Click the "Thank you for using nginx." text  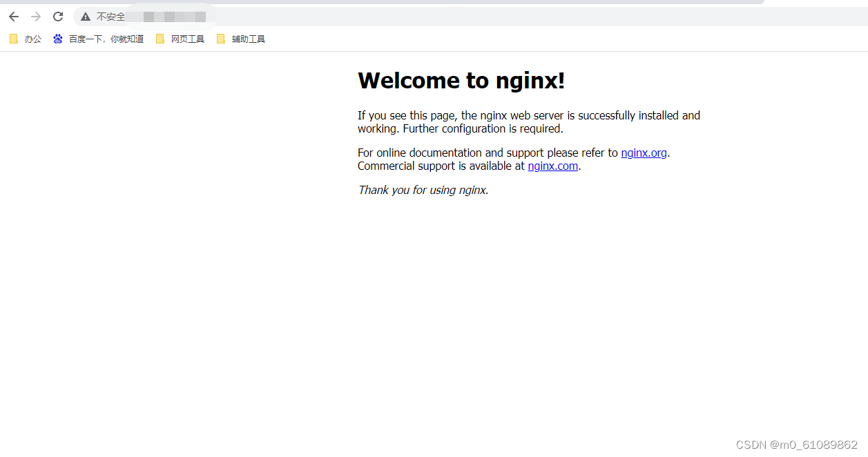pos(423,191)
